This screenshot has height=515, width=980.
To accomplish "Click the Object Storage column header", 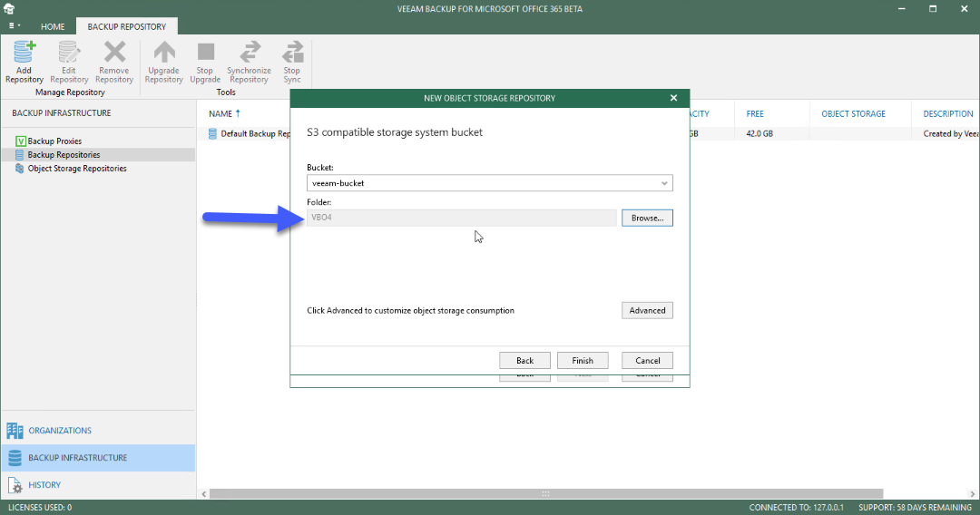I will (x=853, y=113).
